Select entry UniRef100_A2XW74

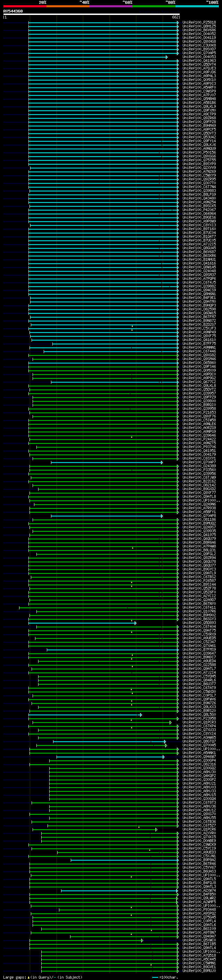coord(199,891)
